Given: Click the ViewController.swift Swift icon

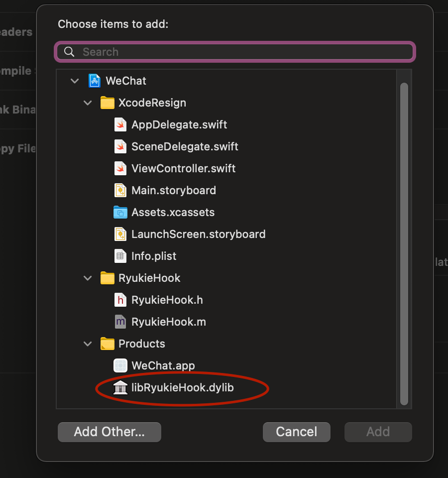Looking at the screenshot, I should pyautogui.click(x=120, y=169).
